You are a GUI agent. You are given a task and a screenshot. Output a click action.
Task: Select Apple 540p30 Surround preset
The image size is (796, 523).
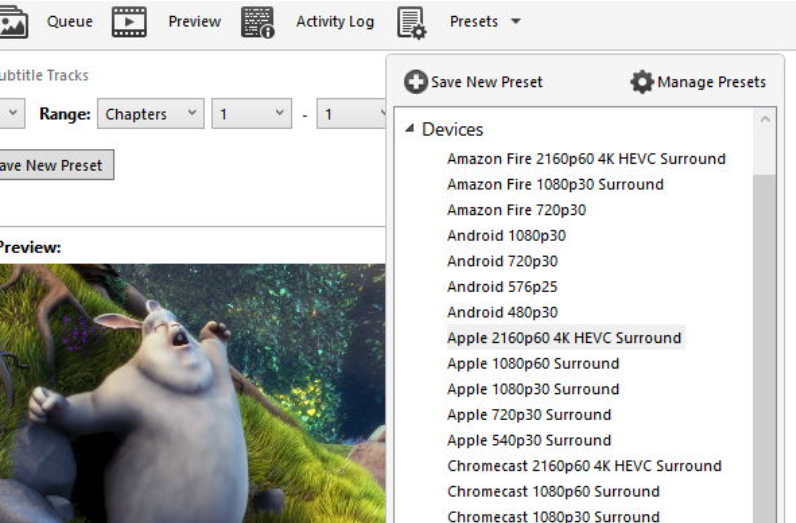529,440
